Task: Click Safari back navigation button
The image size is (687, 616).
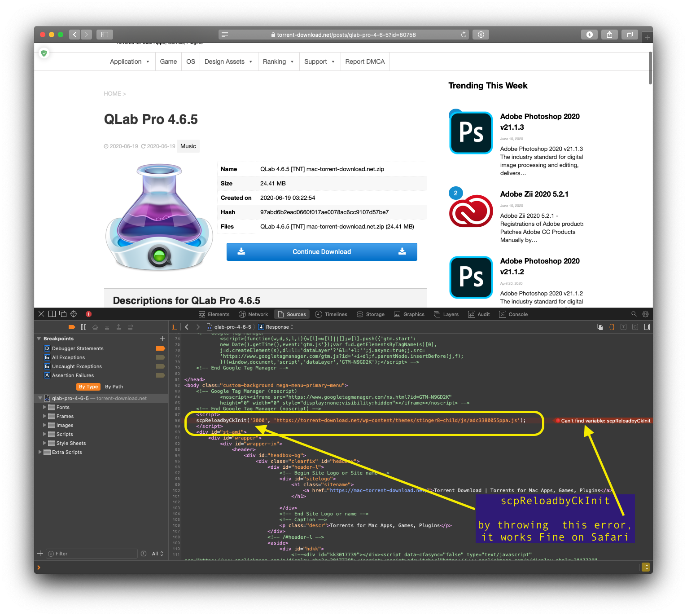Action: coord(75,34)
